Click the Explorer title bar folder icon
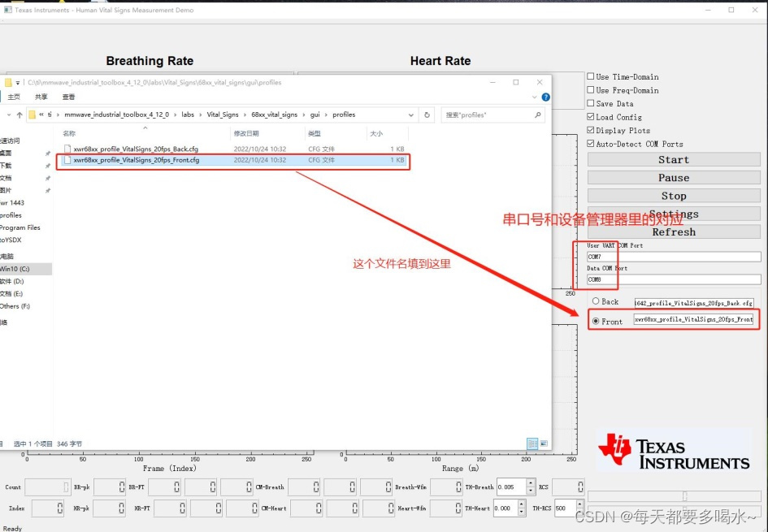Image resolution: width=768 pixels, height=532 pixels. point(8,83)
